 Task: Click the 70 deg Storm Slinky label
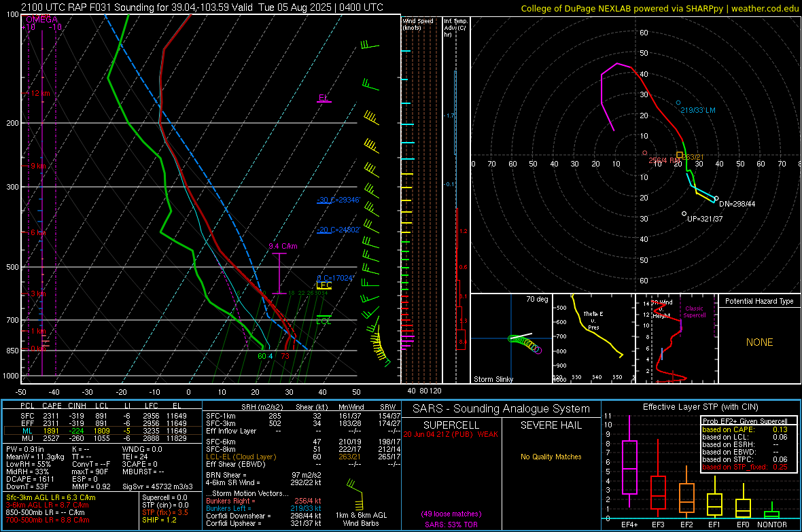(x=536, y=299)
